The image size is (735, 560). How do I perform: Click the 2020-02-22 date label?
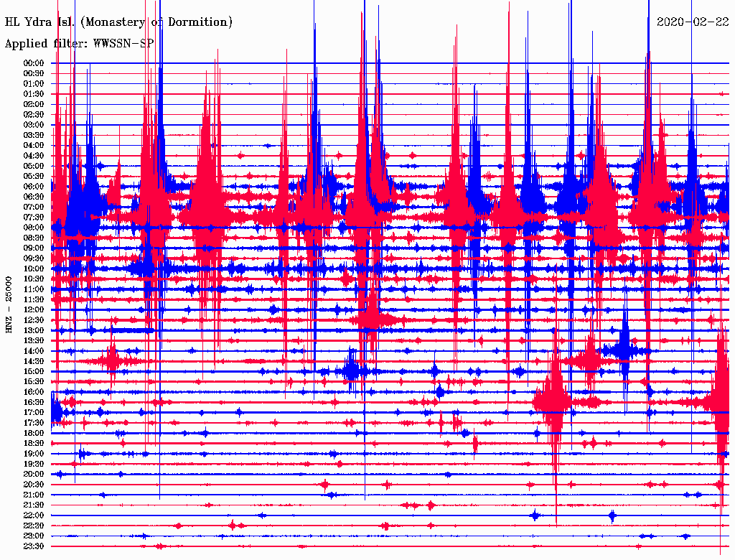[692, 22]
